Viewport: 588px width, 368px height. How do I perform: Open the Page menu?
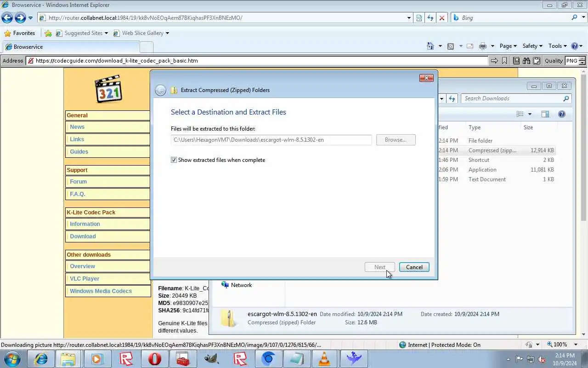(508, 46)
